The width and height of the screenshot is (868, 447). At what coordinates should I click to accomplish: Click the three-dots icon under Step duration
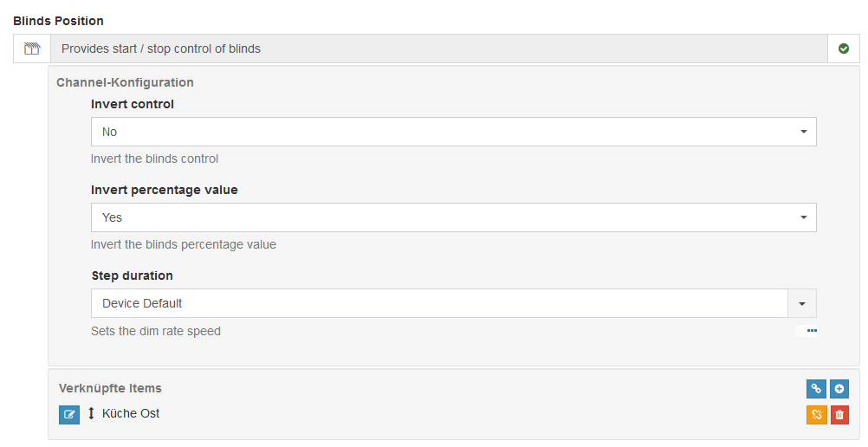(x=812, y=330)
